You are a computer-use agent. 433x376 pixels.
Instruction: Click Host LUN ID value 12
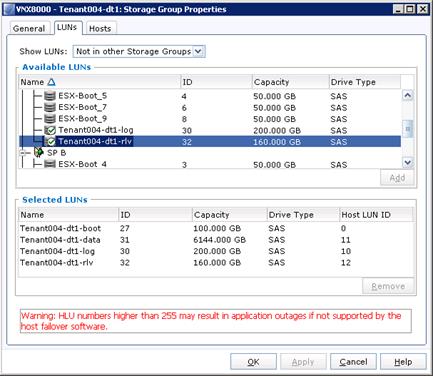[346, 263]
